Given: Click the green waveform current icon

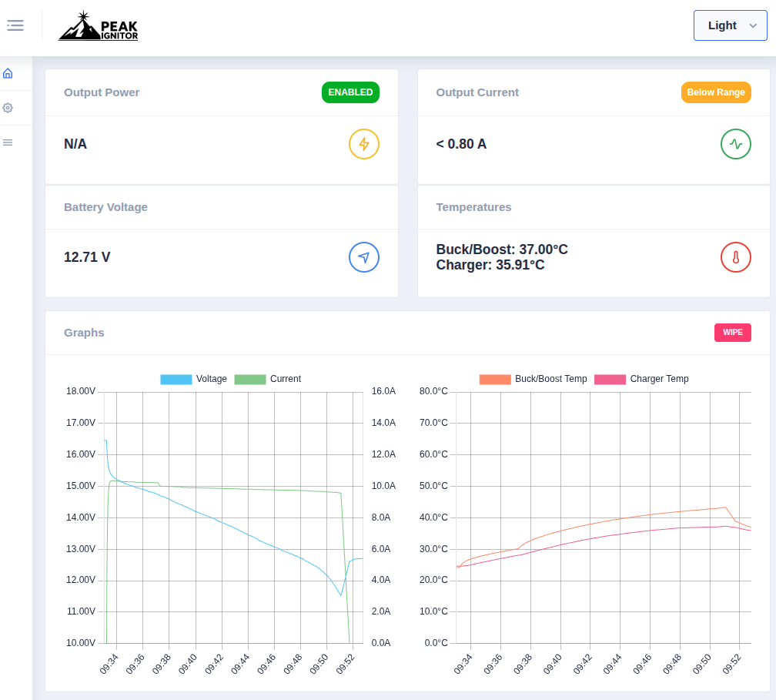Looking at the screenshot, I should (x=735, y=144).
